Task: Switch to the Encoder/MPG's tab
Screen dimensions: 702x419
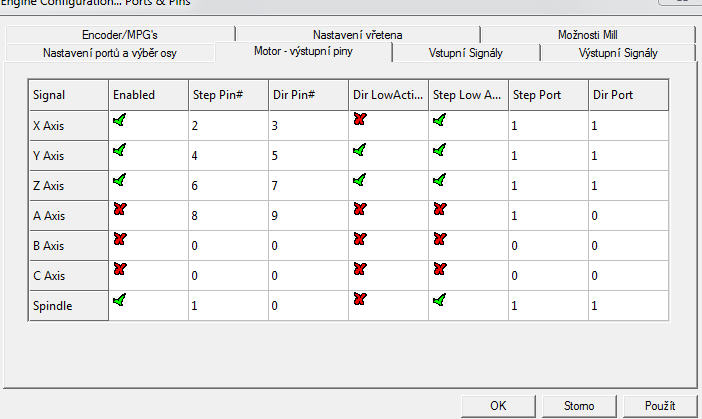Action: click(x=120, y=35)
